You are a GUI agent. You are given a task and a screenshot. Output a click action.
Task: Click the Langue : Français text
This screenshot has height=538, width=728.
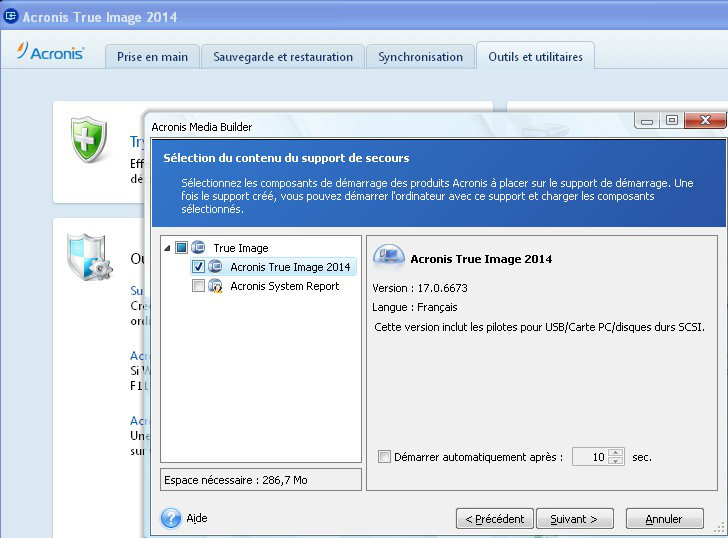pos(415,307)
